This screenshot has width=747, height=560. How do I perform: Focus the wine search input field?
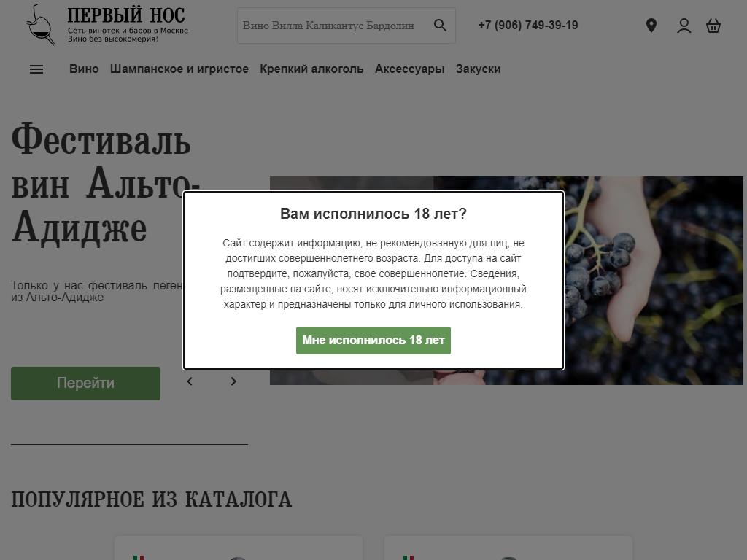pyautogui.click(x=333, y=26)
